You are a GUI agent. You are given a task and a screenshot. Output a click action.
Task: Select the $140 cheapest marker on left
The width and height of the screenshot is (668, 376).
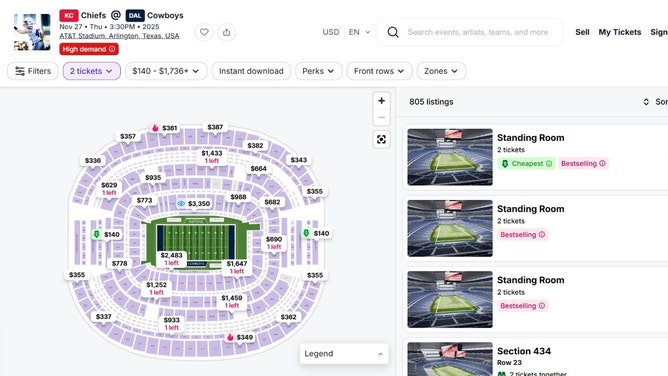107,234
